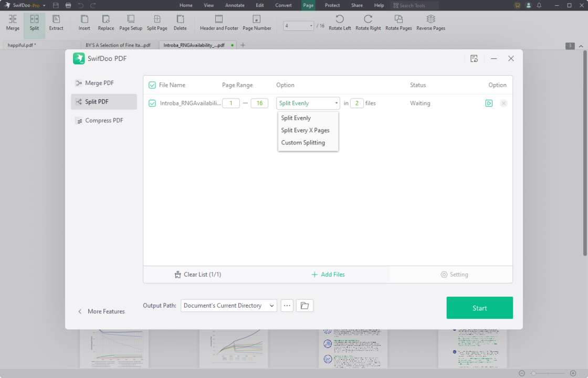
Task: Click the zoom in icon in the status bar
Action: [573, 373]
